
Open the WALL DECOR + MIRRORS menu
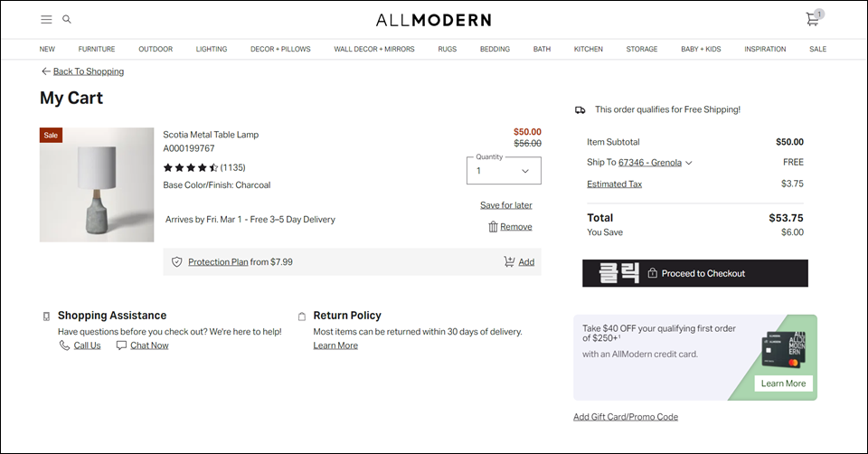click(x=374, y=49)
